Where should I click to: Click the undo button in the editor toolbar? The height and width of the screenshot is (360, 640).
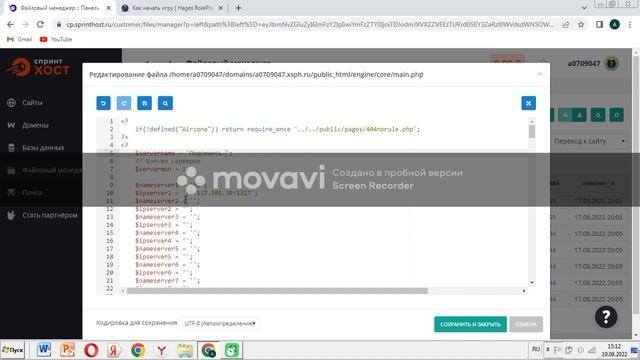[103, 103]
